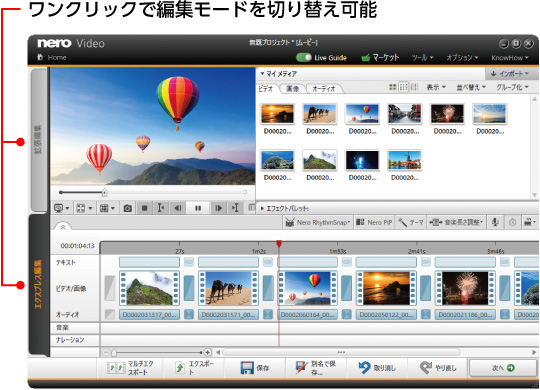Viewport: 540px width, 390px height.
Task: Open the KnowHow menu
Action: pyautogui.click(x=509, y=58)
